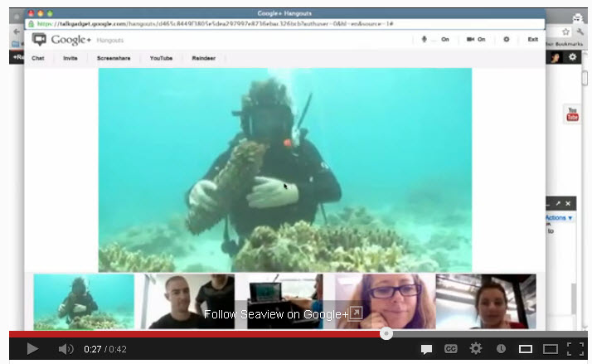Click the Watch Later clock icon
The width and height of the screenshot is (592, 364).
501,349
